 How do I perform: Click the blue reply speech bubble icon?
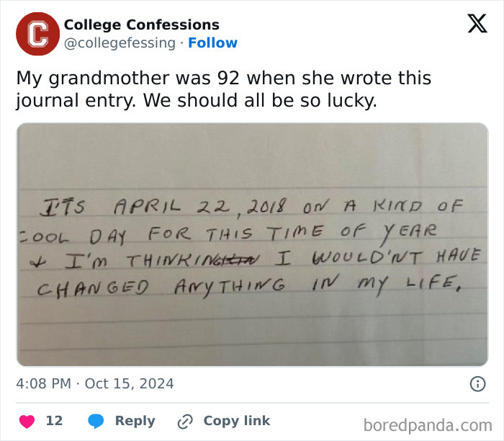click(96, 421)
